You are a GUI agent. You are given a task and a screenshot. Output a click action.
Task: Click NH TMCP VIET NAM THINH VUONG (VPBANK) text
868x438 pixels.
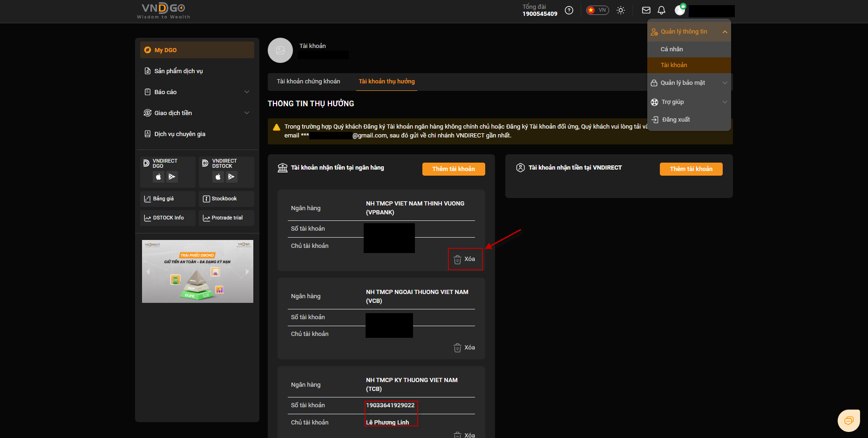[x=415, y=208]
